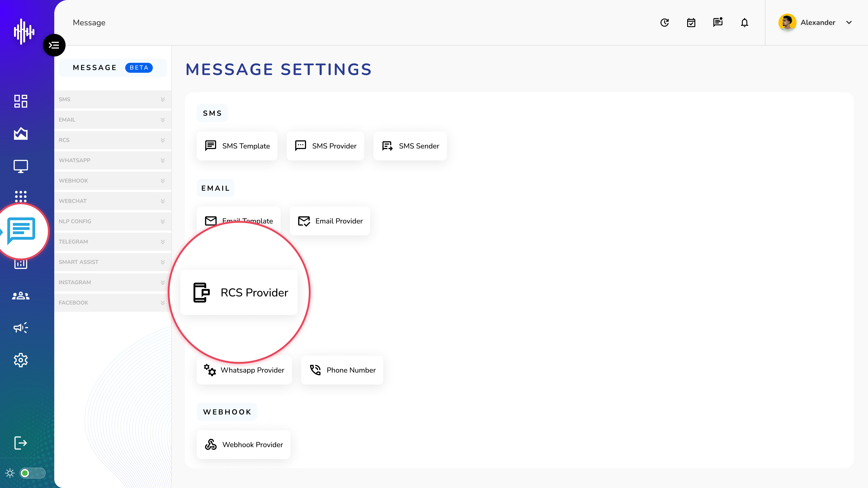Open the RCS Provider card
The image size is (868, 488).
pos(239,292)
